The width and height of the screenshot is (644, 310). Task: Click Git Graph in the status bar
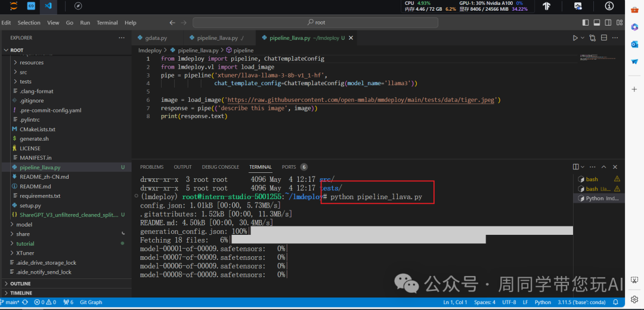pos(91,302)
